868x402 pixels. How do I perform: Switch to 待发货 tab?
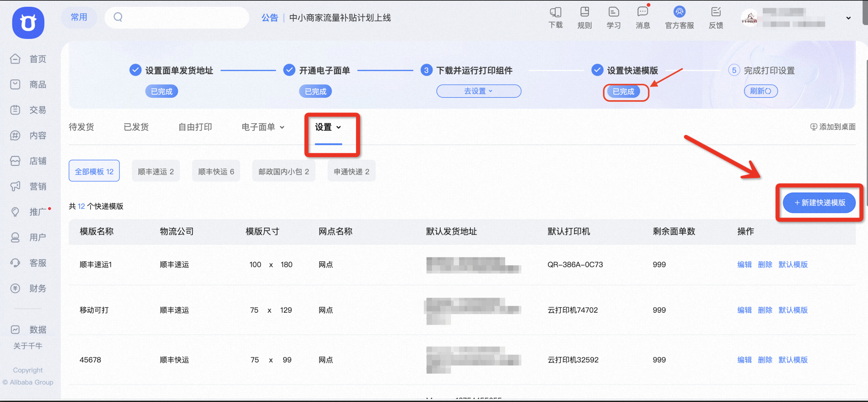point(81,127)
